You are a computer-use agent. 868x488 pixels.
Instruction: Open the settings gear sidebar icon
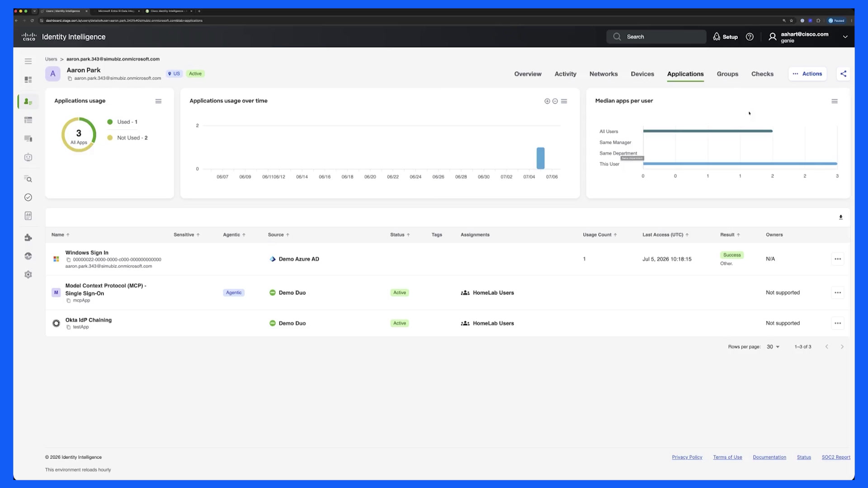click(28, 274)
